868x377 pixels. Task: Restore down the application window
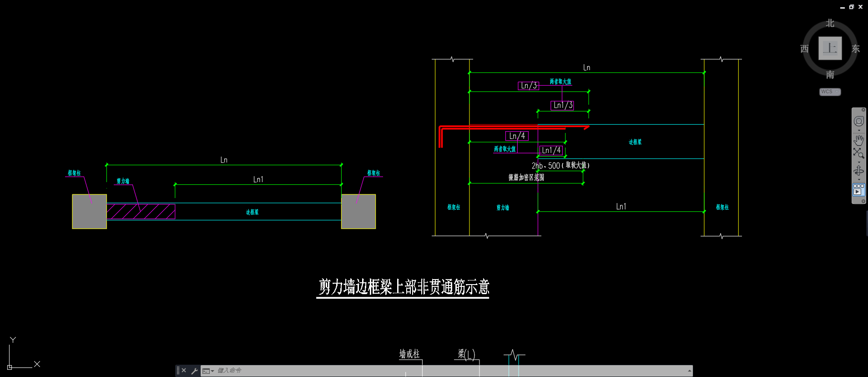(x=851, y=7)
